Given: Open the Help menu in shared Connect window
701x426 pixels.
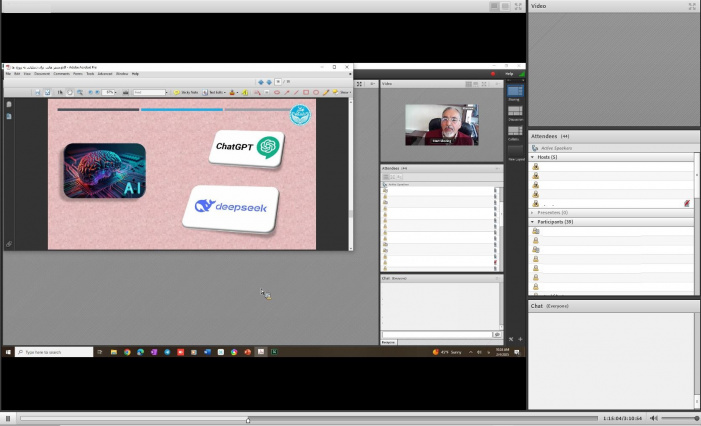Looking at the screenshot, I should point(509,74).
